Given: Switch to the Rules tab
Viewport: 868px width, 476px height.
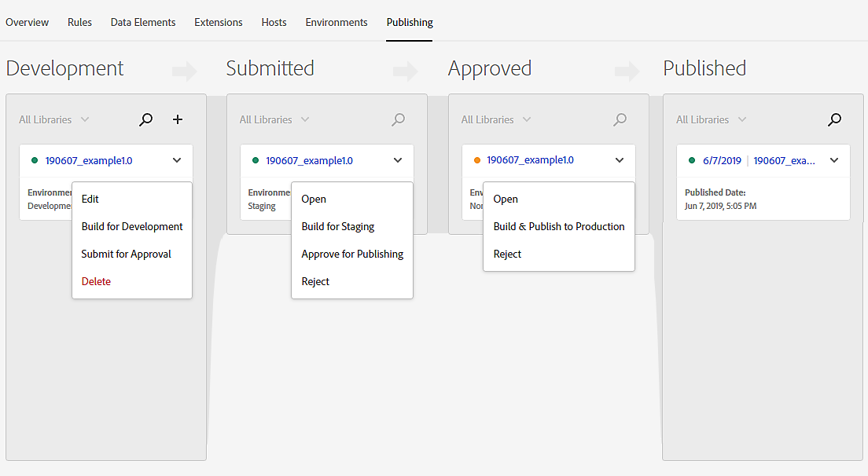Looking at the screenshot, I should coord(79,22).
